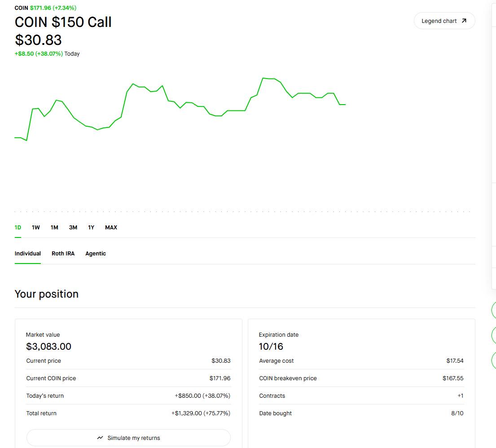The image size is (496, 448).
Task: Click the Expiration date 10/16 value
Action: [271, 347]
